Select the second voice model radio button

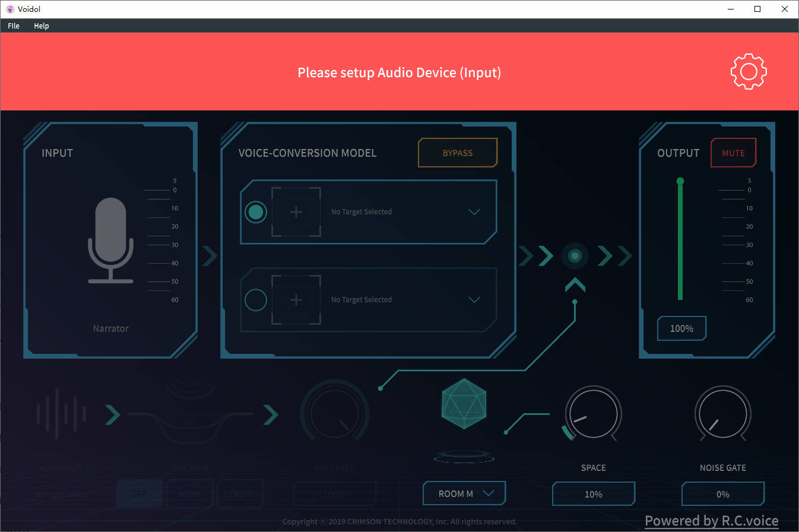256,300
